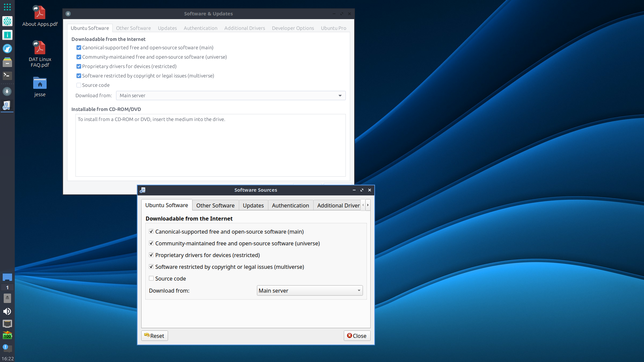Viewport: 644px width, 362px height.
Task: Open Updates tab in Software Sources window
Action: coord(253,205)
